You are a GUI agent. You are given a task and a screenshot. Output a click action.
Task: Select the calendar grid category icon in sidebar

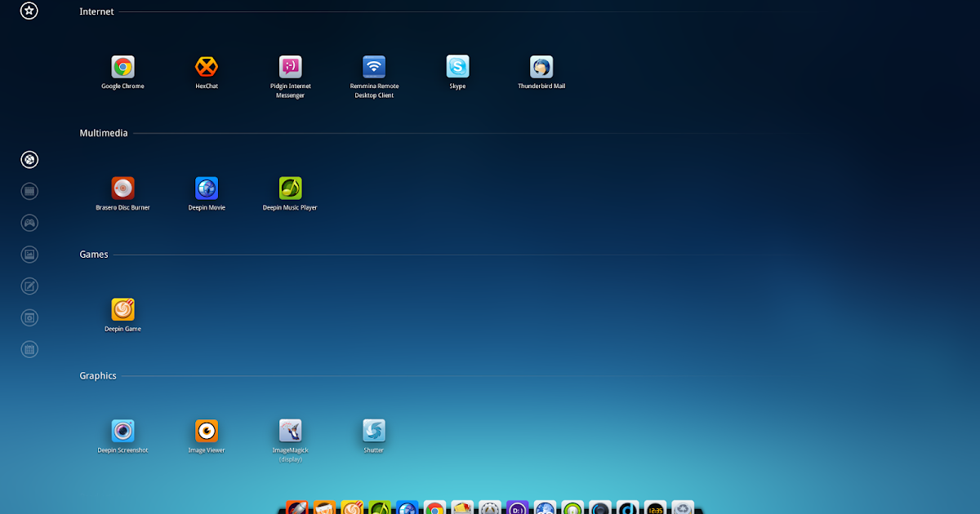[x=29, y=349]
